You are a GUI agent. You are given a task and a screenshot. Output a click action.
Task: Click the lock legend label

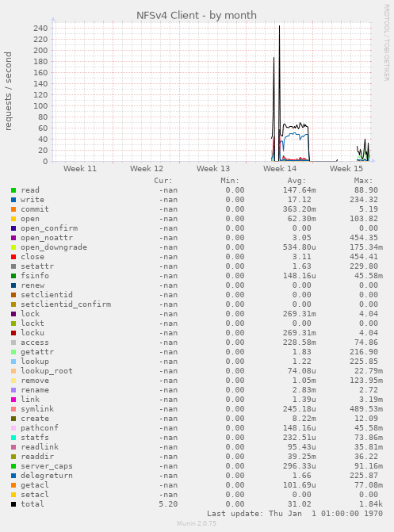point(30,314)
